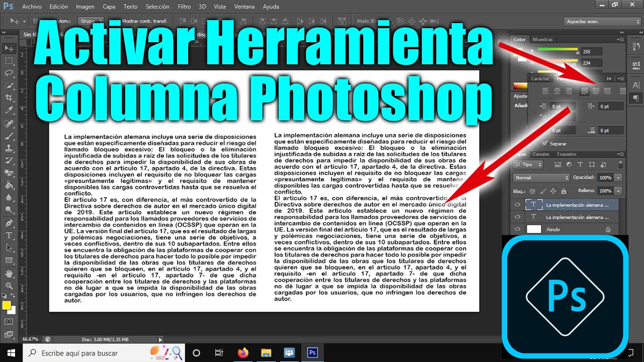Open the Grupo auto-select dropdown
This screenshot has width=644, height=362.
(x=91, y=22)
